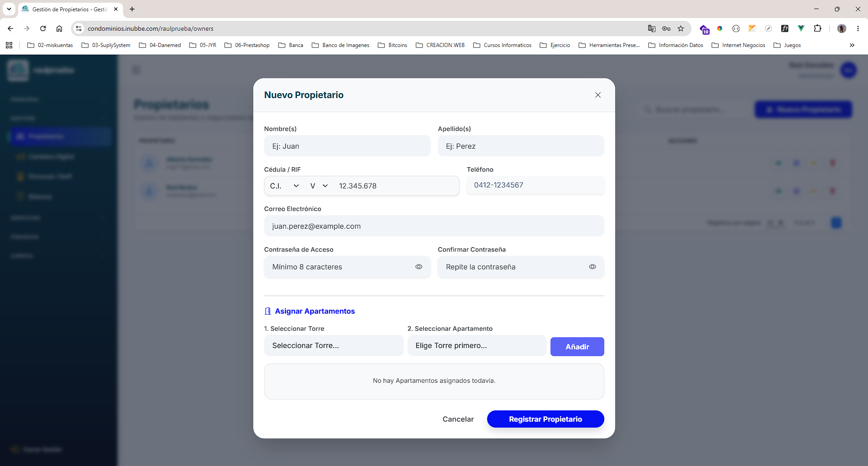
Task: Open the Elige Torre primero apartment dropdown
Action: tap(477, 345)
